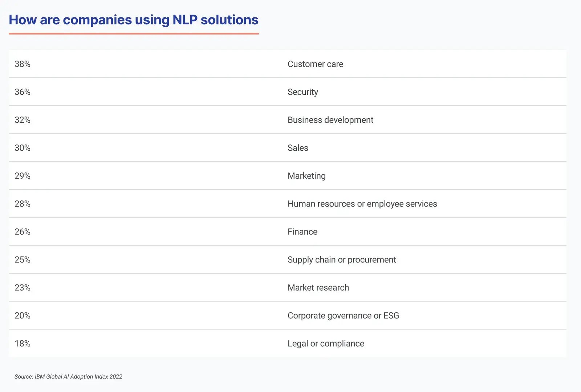The image size is (581, 392).
Task: Click the 29% percentage
Action: [x=23, y=176]
